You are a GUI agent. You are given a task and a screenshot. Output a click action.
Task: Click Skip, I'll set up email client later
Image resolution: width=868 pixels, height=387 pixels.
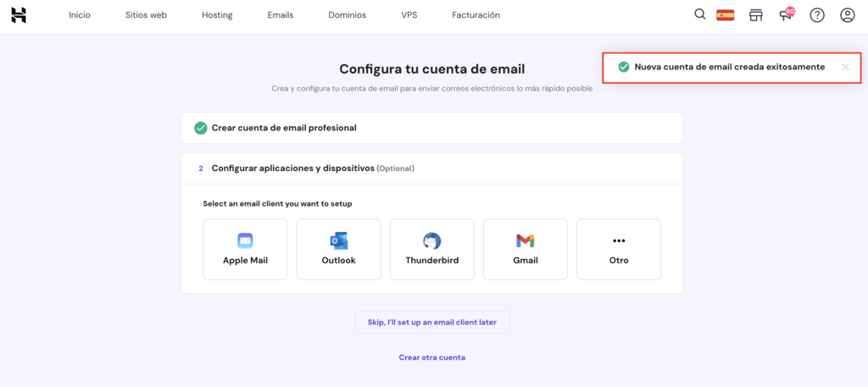(x=431, y=322)
